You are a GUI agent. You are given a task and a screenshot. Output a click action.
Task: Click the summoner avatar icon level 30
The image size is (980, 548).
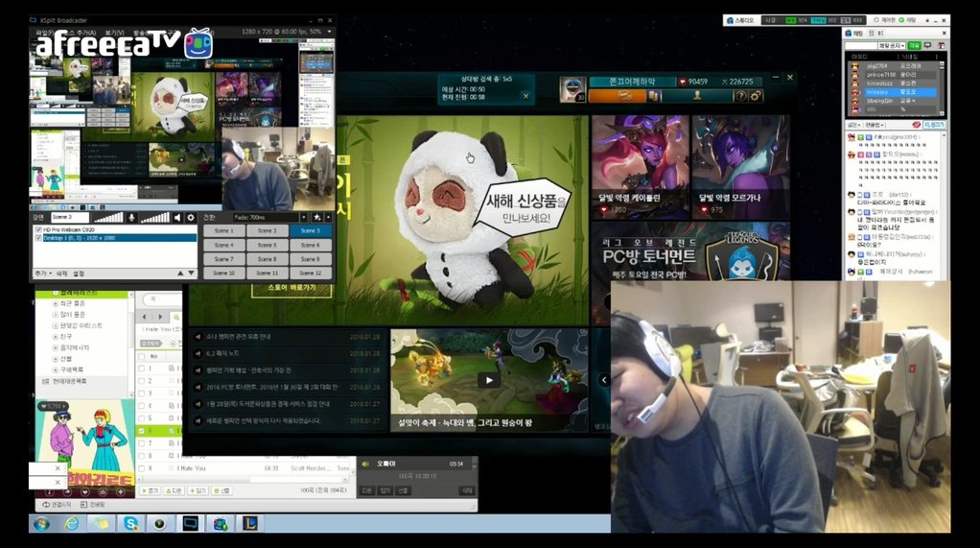tap(572, 89)
